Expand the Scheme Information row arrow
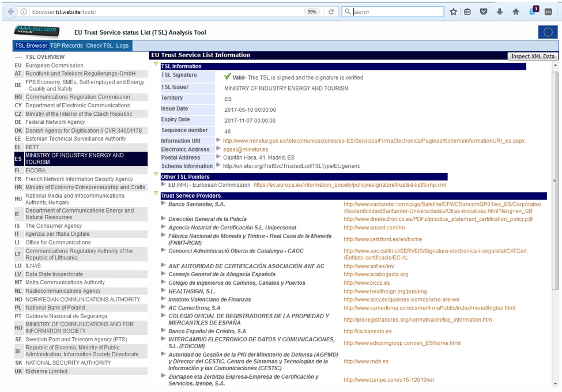 [218, 165]
